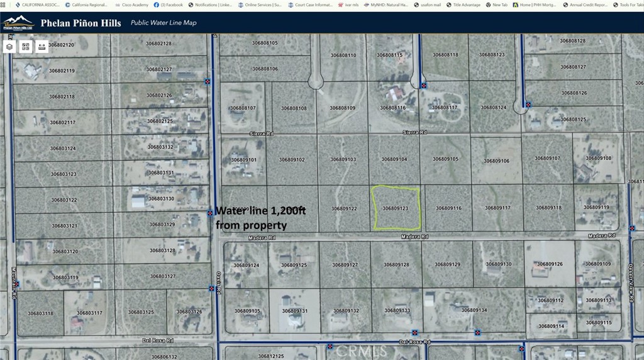Click parcel label 306806132
Image resolution: width=644 pixels, height=360 pixels.
click(x=164, y=357)
